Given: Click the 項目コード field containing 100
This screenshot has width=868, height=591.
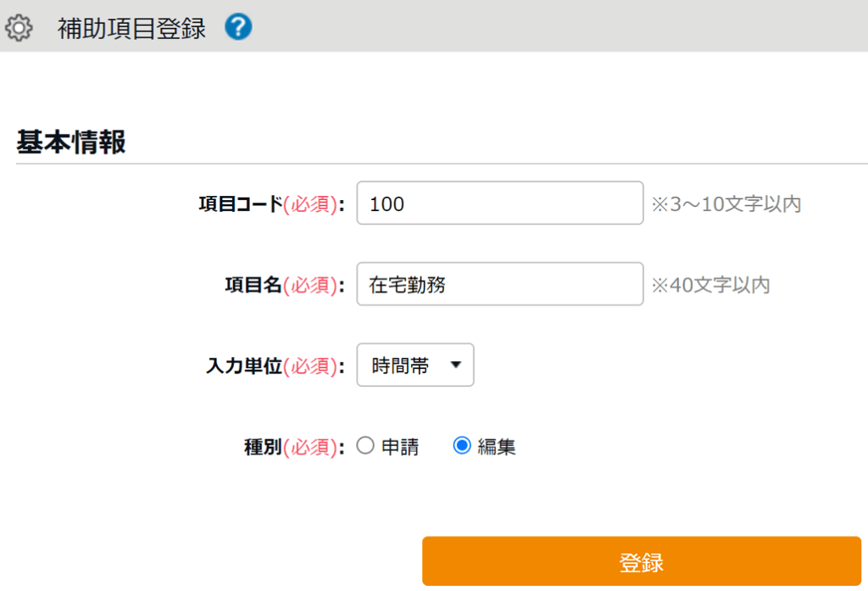Looking at the screenshot, I should [x=499, y=204].
